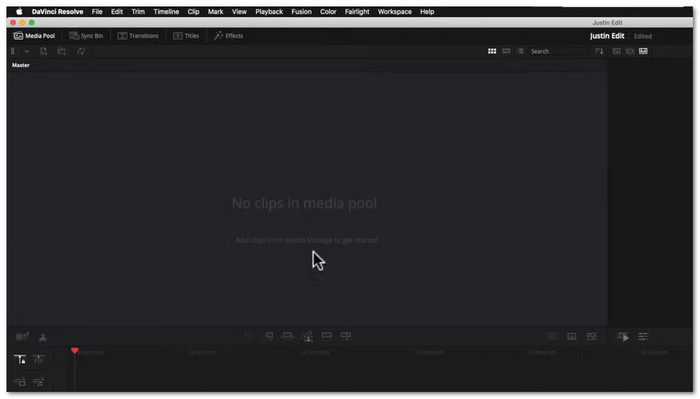This screenshot has height=399, width=700.
Task: Open the View menu
Action: [239, 12]
